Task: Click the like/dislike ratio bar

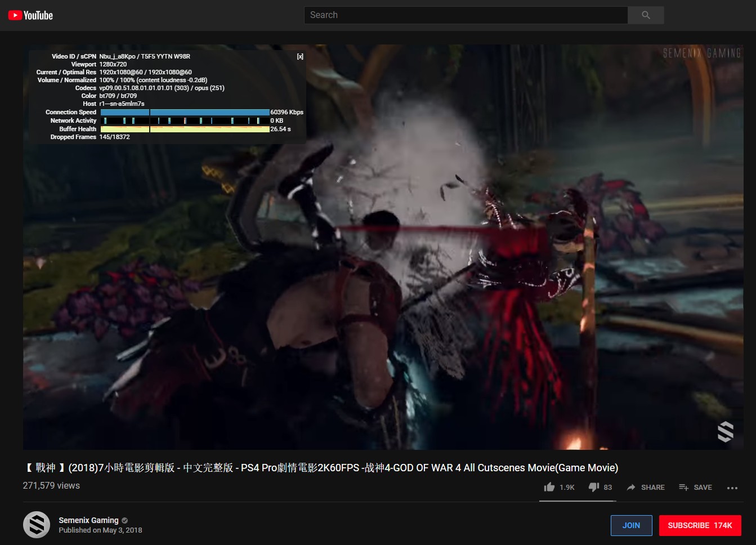Action: point(578,501)
